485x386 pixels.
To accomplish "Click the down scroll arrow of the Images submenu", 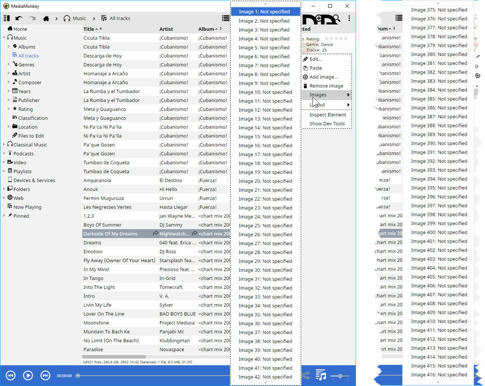I will pos(266,383).
